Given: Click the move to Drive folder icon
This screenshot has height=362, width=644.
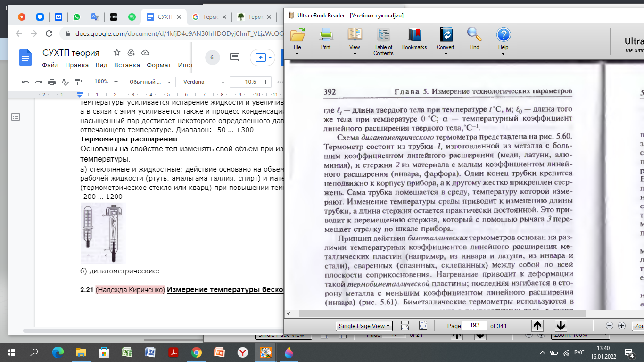Looking at the screenshot, I should (x=131, y=52).
